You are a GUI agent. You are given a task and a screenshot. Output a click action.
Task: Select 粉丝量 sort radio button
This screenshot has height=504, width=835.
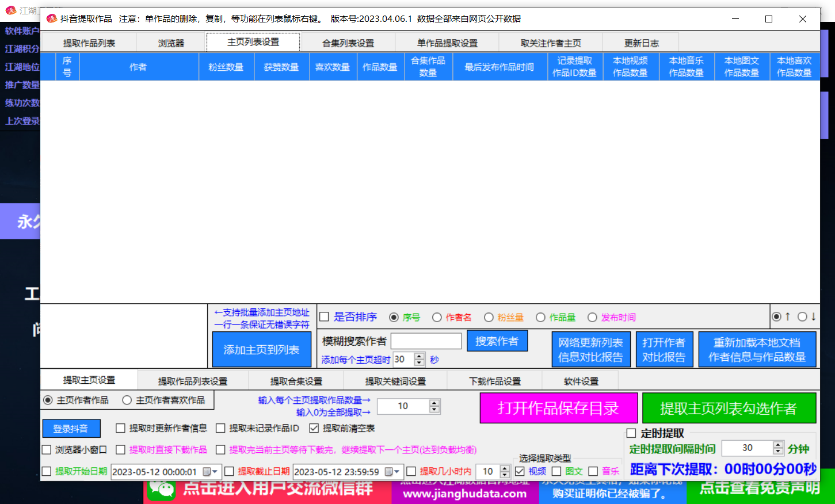(489, 318)
